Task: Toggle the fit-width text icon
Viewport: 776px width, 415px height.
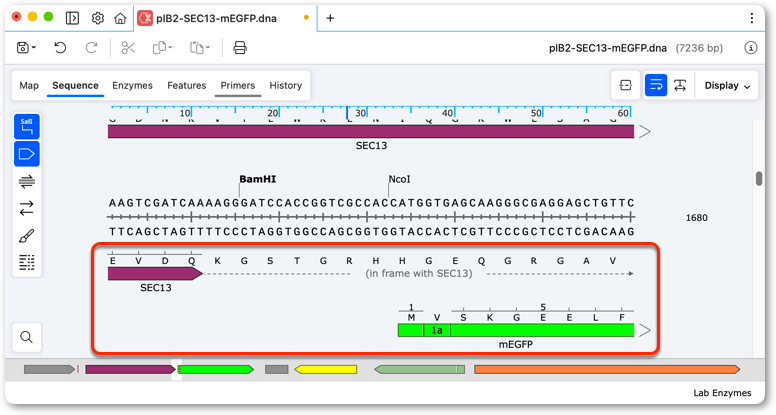Action: click(680, 86)
